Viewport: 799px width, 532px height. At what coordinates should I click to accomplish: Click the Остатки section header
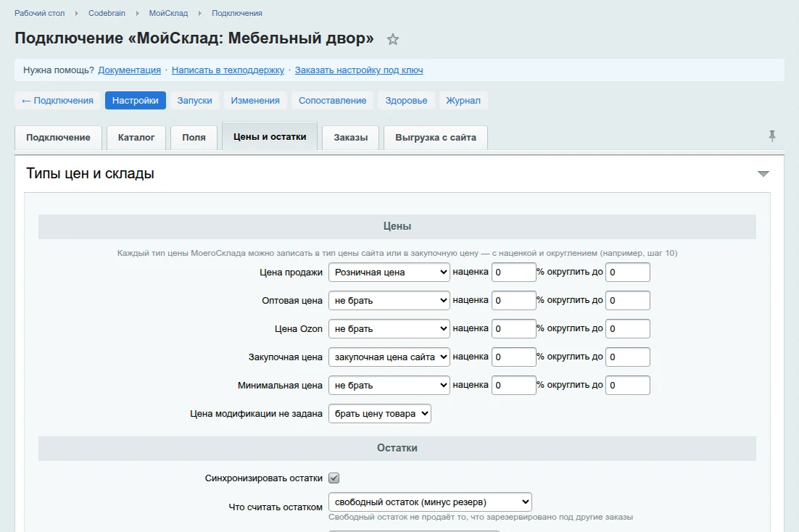[397, 448]
